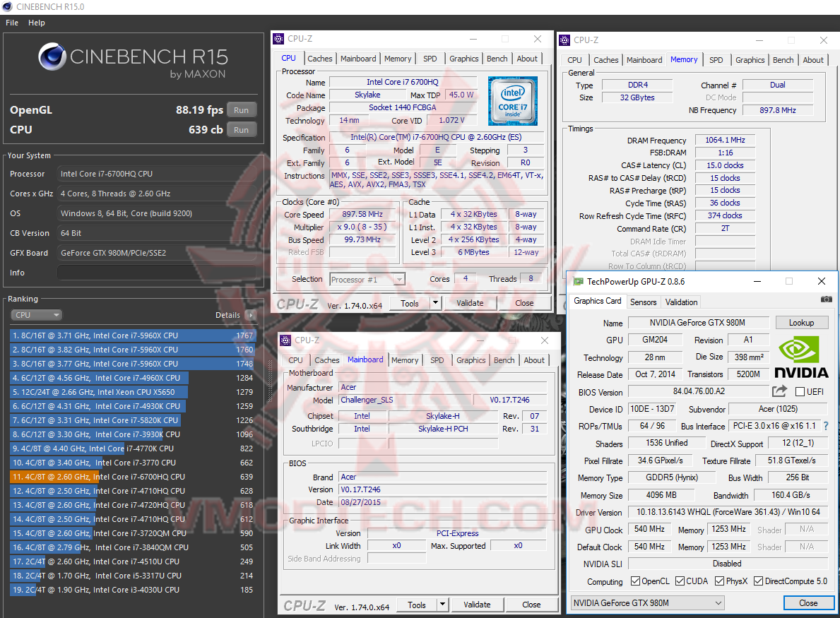This screenshot has width=840, height=618.
Task: Click the BIOS Date value 08/27/2015
Action: [x=442, y=502]
